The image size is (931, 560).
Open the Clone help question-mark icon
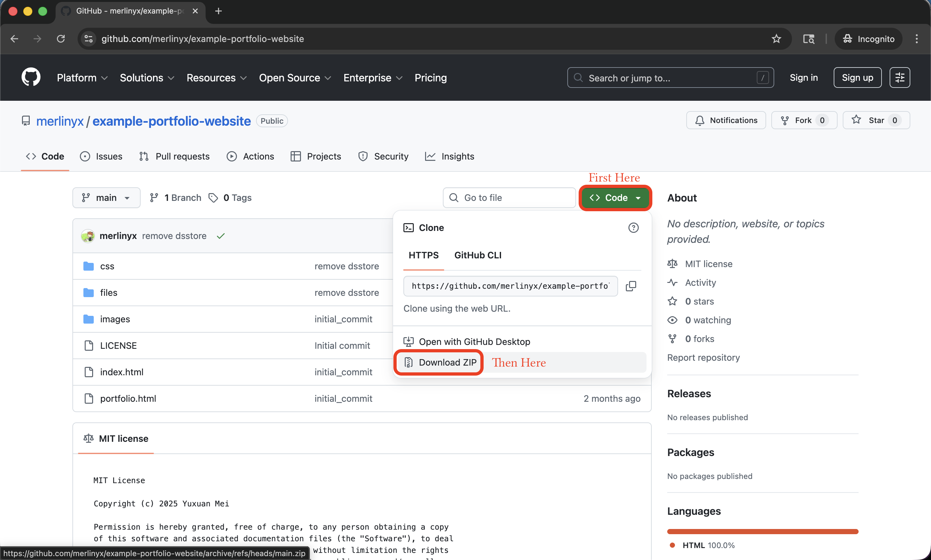pyautogui.click(x=633, y=228)
